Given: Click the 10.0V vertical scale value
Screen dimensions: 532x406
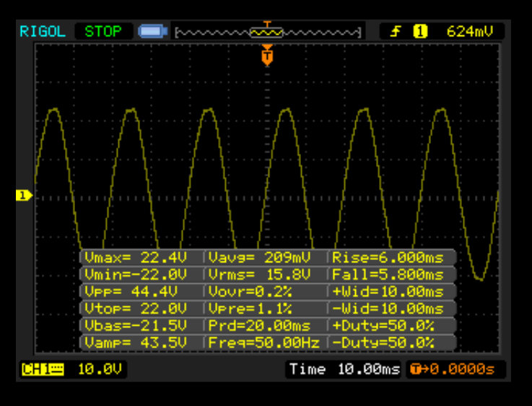Looking at the screenshot, I should (100, 369).
